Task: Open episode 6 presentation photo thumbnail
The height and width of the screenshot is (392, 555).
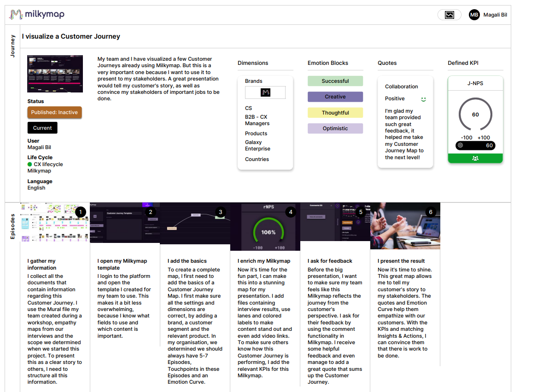Action: click(405, 225)
